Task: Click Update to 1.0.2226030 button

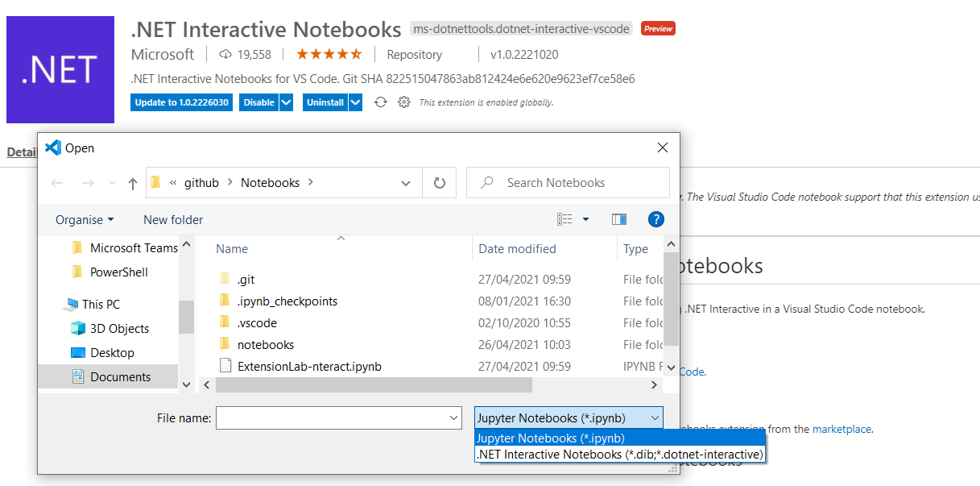Action: [181, 102]
